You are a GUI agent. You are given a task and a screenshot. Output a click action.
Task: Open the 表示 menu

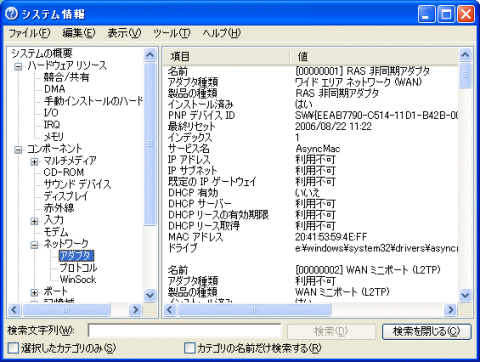point(124,33)
